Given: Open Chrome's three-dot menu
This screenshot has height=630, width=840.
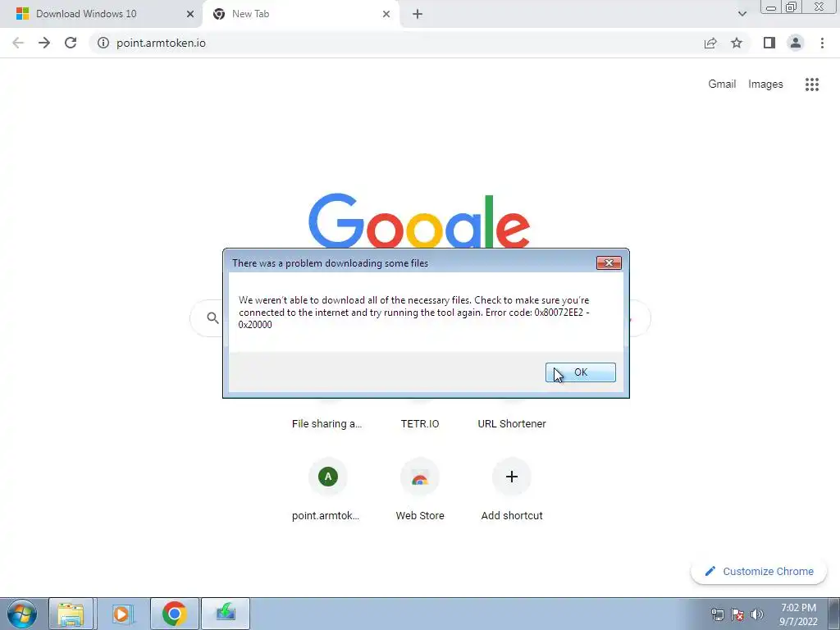Looking at the screenshot, I should pyautogui.click(x=822, y=43).
